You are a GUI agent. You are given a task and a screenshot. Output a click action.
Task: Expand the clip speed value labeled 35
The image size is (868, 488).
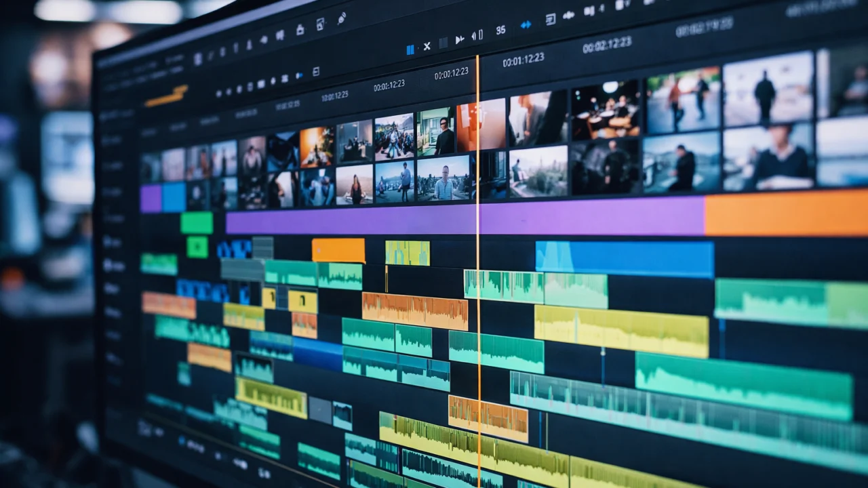click(x=500, y=30)
